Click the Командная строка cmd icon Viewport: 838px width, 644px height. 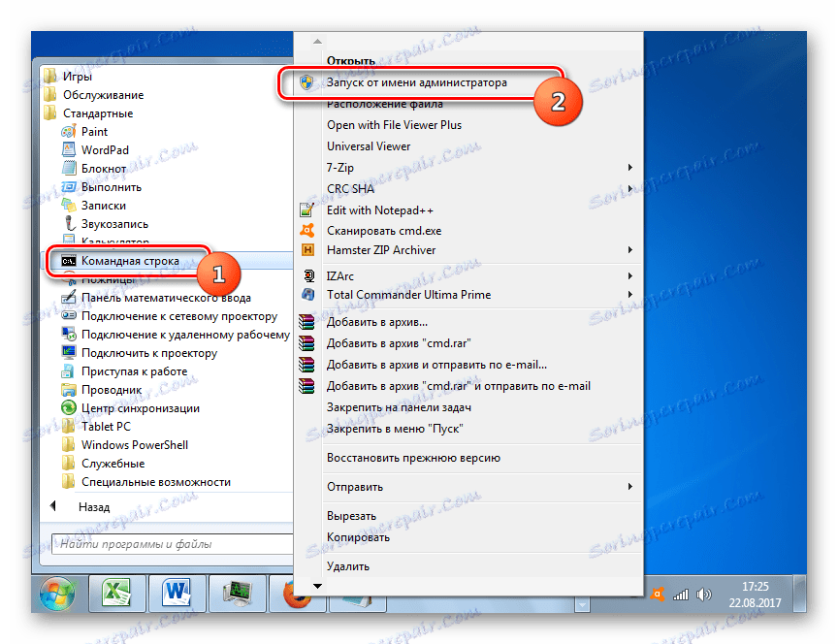[x=69, y=261]
